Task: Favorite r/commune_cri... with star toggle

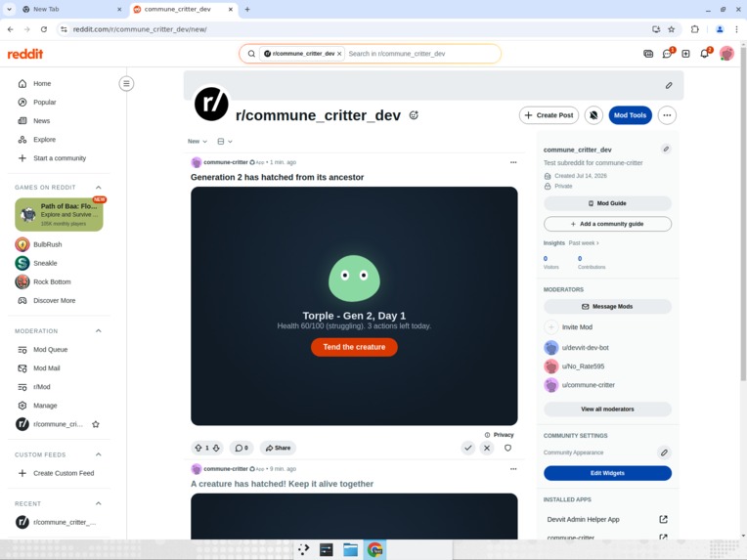Action: [95, 424]
